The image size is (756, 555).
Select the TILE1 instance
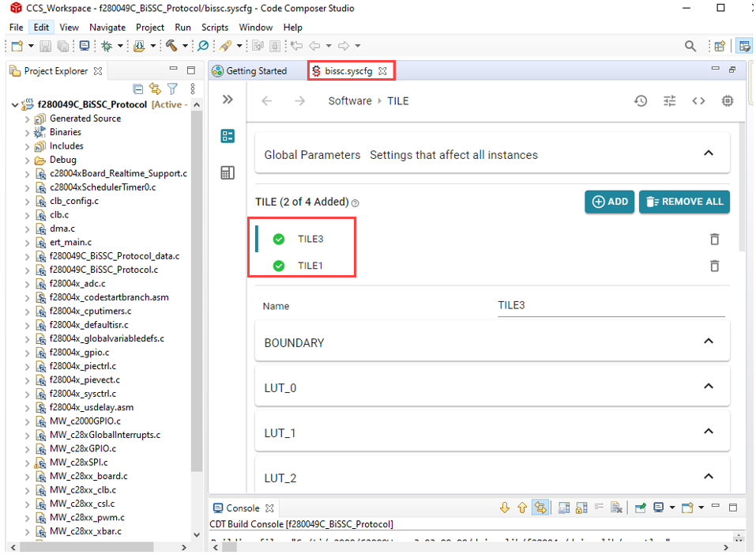[310, 266]
